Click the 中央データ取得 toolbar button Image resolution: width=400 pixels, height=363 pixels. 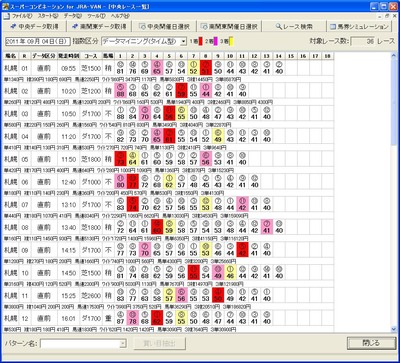[x=34, y=27]
